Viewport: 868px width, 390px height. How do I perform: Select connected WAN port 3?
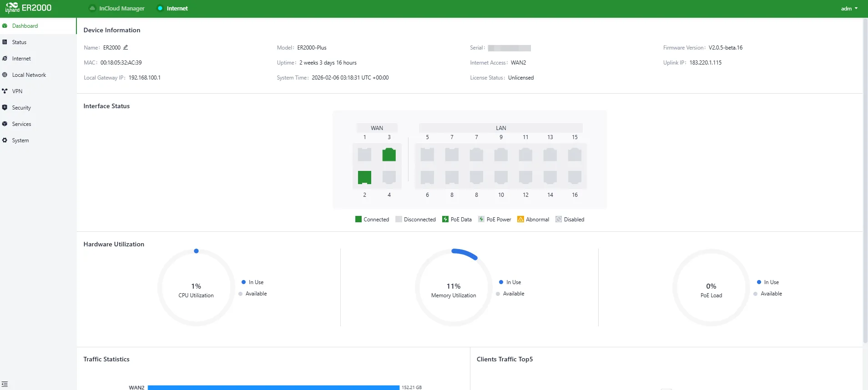click(389, 155)
